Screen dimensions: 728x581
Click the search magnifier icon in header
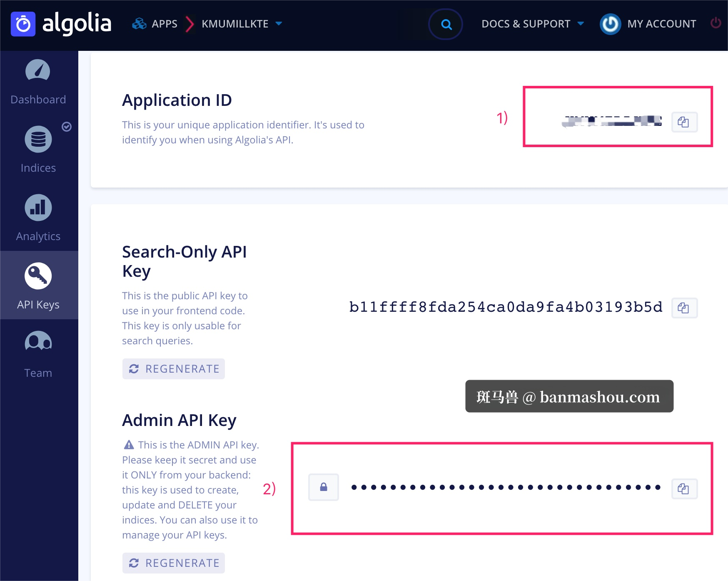click(x=446, y=25)
